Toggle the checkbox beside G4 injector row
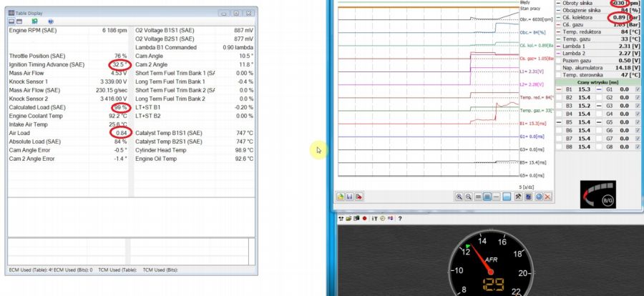 click(638, 114)
